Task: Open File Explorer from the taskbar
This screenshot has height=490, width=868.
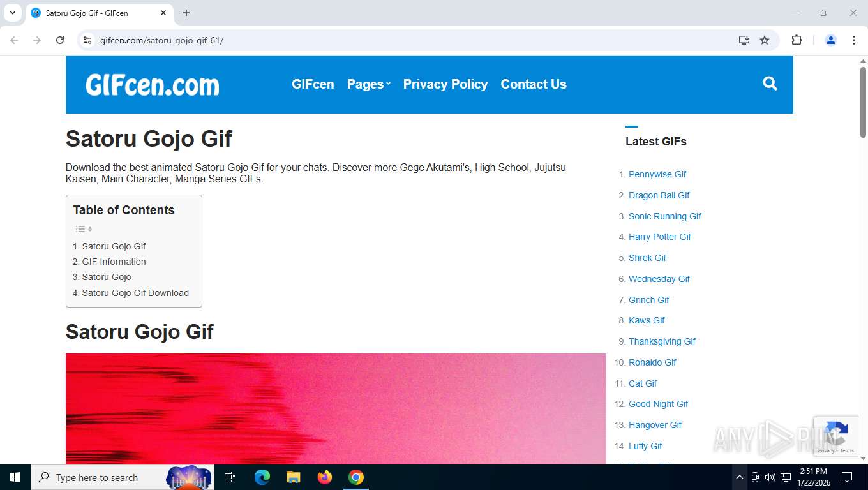Action: pos(293,477)
